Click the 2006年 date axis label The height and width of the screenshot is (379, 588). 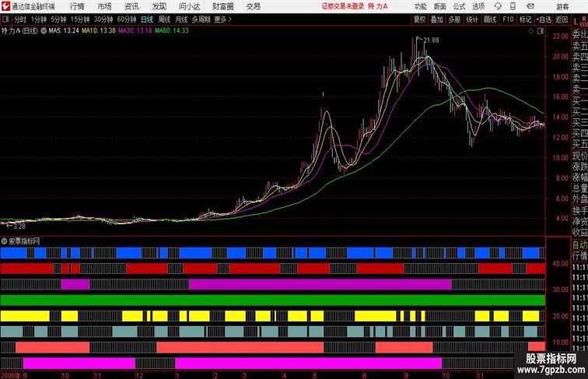pos(11,375)
